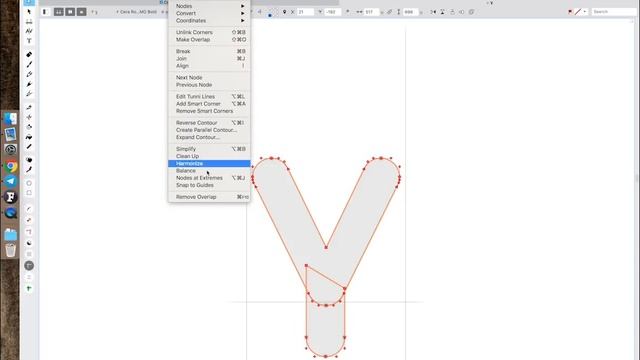
Task: Toggle the proportional lock link icon
Action: [389, 12]
